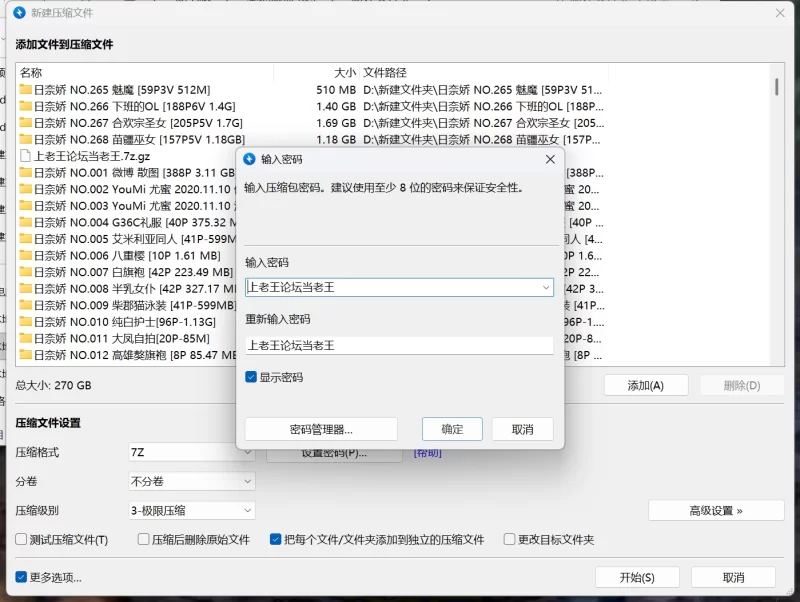Sort by the 大小 column header

[344, 73]
